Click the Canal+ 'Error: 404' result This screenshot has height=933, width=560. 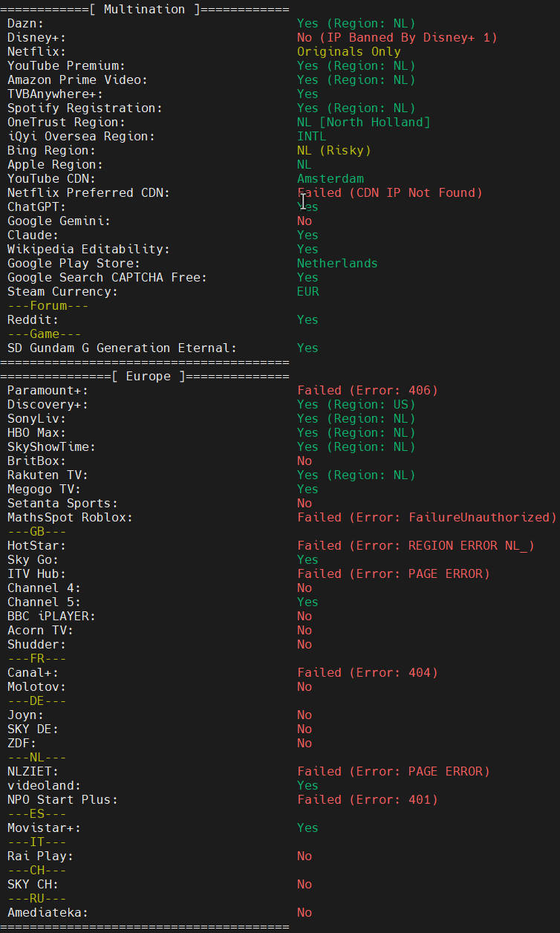coord(368,673)
